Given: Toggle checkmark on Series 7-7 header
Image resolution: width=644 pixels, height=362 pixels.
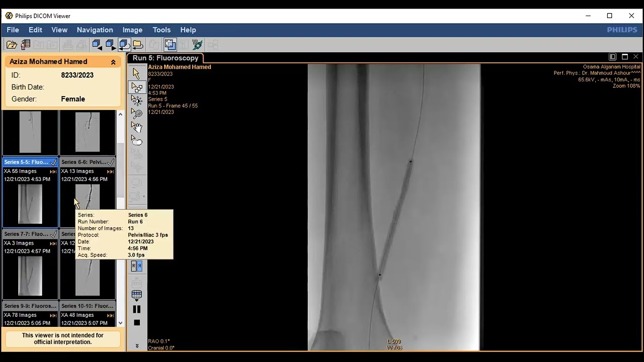Looking at the screenshot, I should point(53,234).
